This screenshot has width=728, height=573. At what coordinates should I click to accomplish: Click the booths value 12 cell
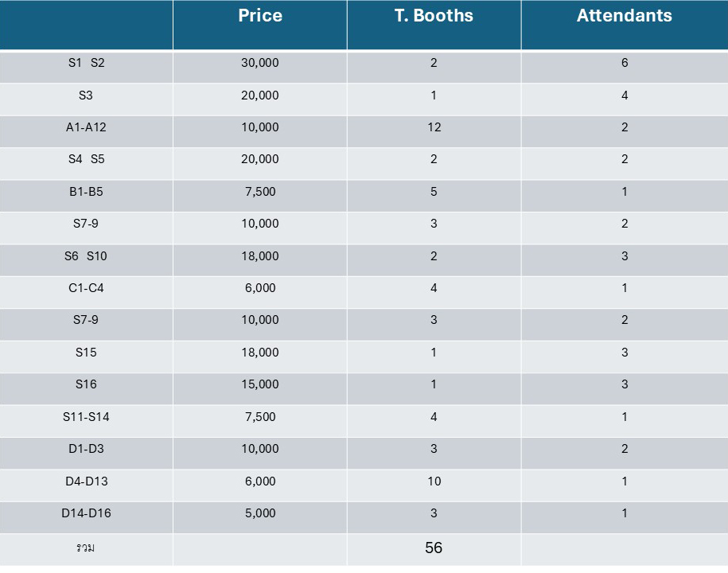(x=434, y=127)
